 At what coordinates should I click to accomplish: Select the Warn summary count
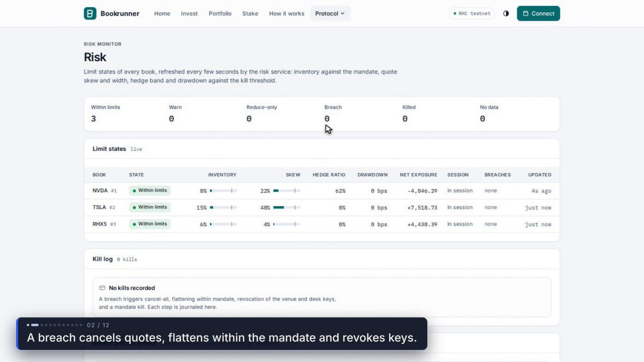click(x=171, y=119)
